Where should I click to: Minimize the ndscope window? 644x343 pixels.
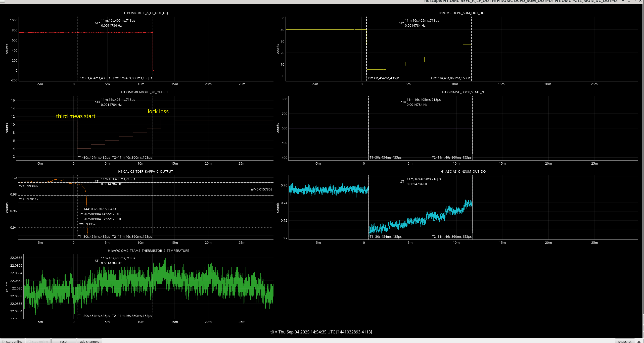click(629, 1)
